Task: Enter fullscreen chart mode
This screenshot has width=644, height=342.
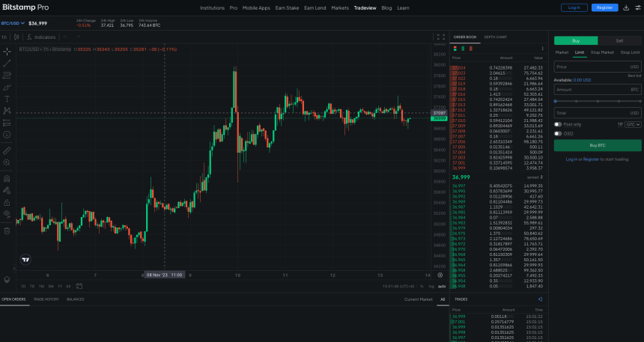Action: click(442, 37)
